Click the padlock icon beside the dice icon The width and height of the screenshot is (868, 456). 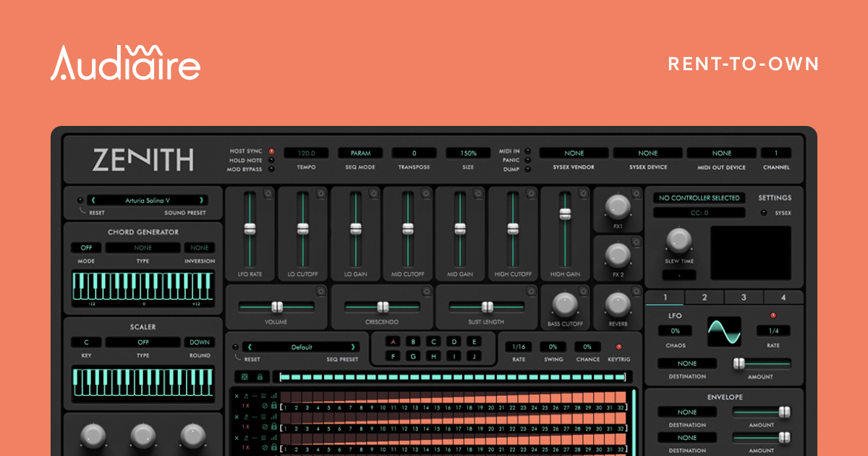point(260,377)
